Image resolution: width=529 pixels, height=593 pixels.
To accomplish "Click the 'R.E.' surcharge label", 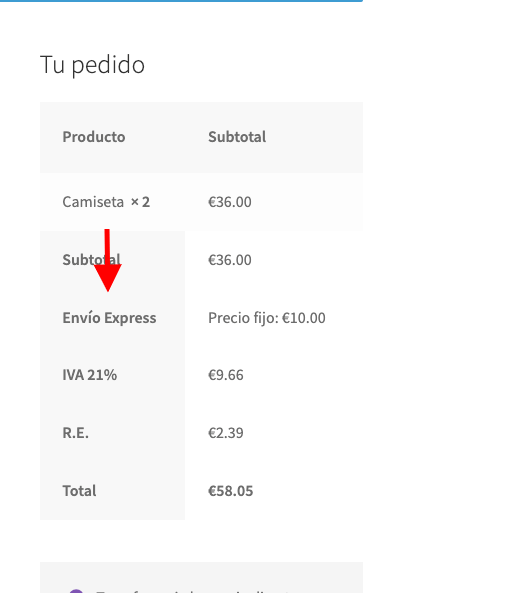I will click(76, 433).
